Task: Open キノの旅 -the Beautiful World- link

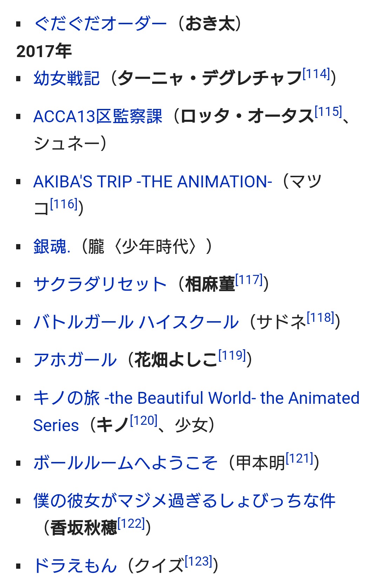Action: click(x=196, y=398)
